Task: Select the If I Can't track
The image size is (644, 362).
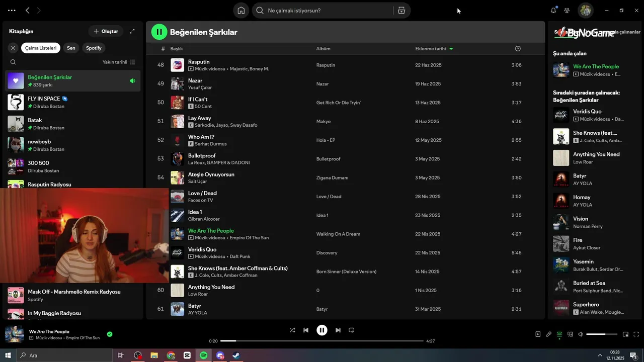Action: 345,103
